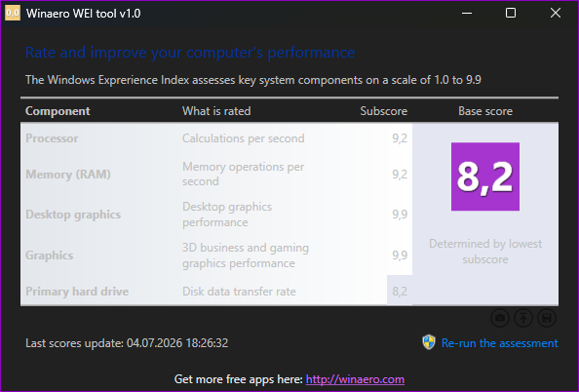Select the Memory (RAM) component label

[x=68, y=175]
